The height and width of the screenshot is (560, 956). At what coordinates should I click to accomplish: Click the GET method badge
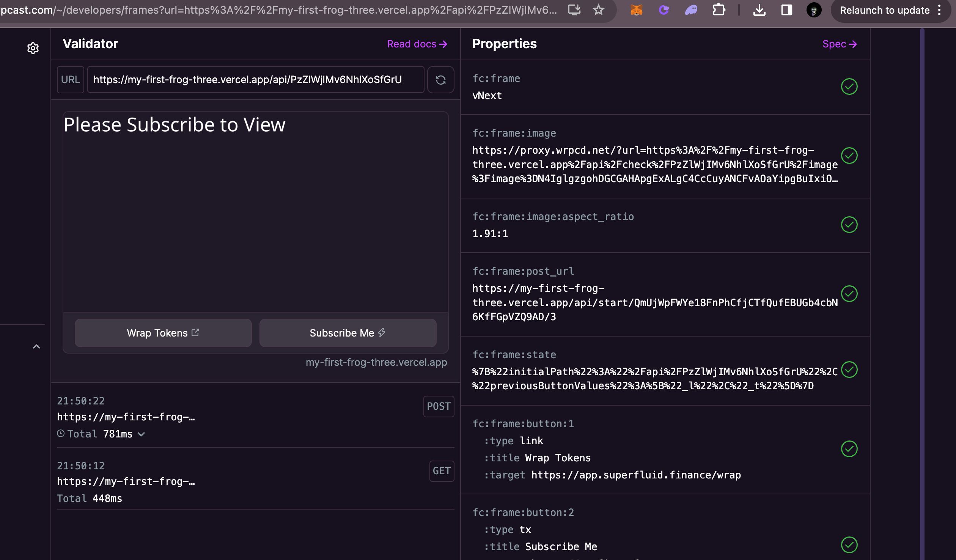point(442,471)
